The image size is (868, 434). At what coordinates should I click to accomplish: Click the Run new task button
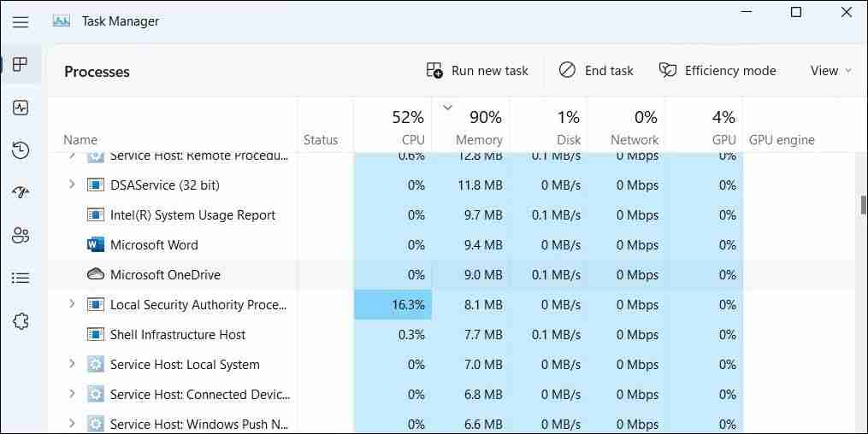[x=477, y=71]
